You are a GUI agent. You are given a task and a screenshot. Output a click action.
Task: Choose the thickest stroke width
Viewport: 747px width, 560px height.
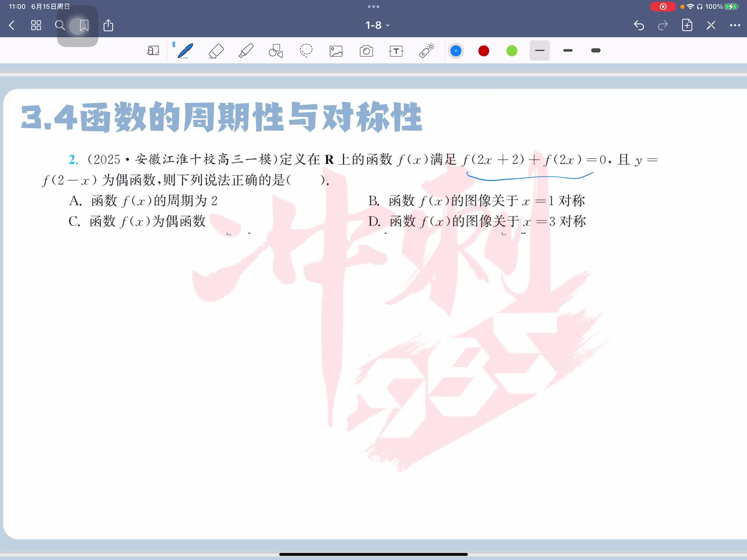point(596,51)
